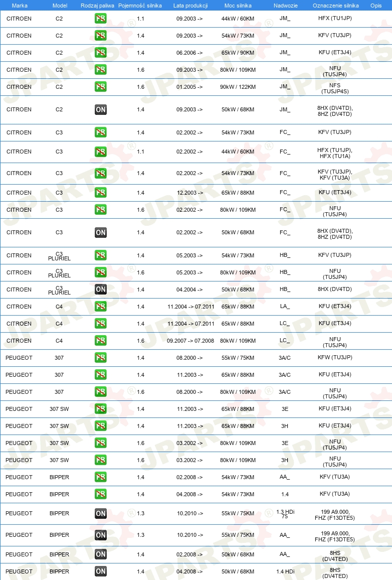Click the petrol icon for C2 1.6 80kW
Screen dimensions: 392x580
(x=100, y=70)
